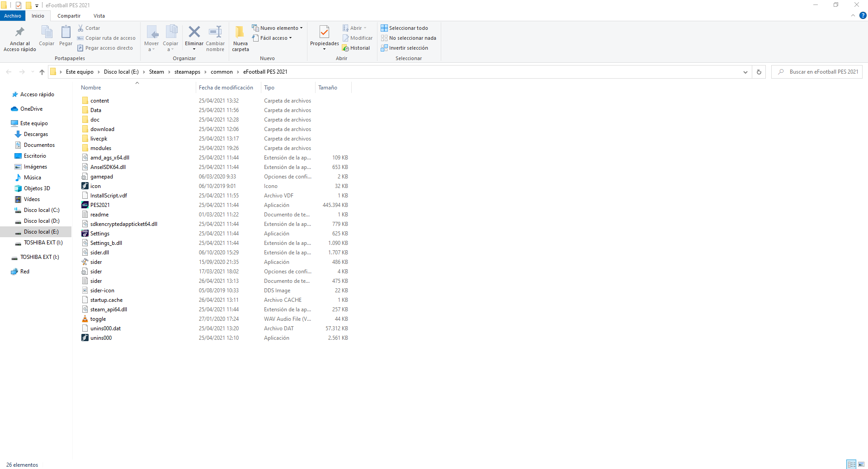Select the gamepad configuration file

point(101,177)
